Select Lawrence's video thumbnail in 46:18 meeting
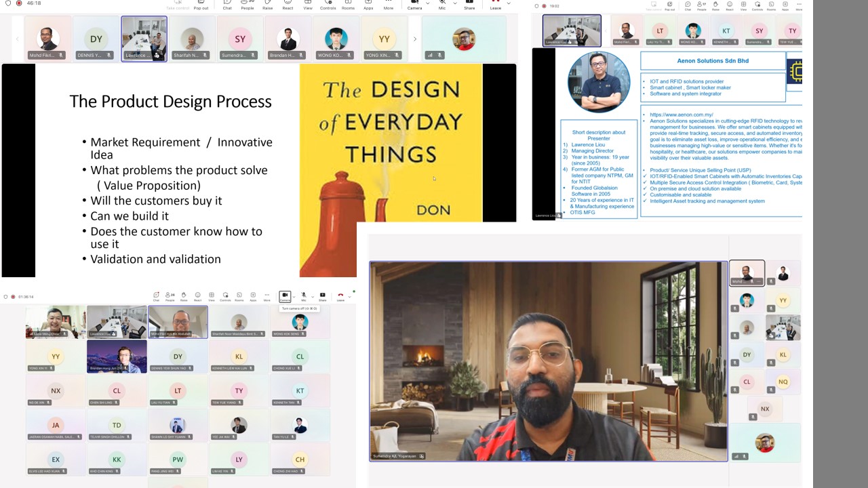 coord(144,39)
